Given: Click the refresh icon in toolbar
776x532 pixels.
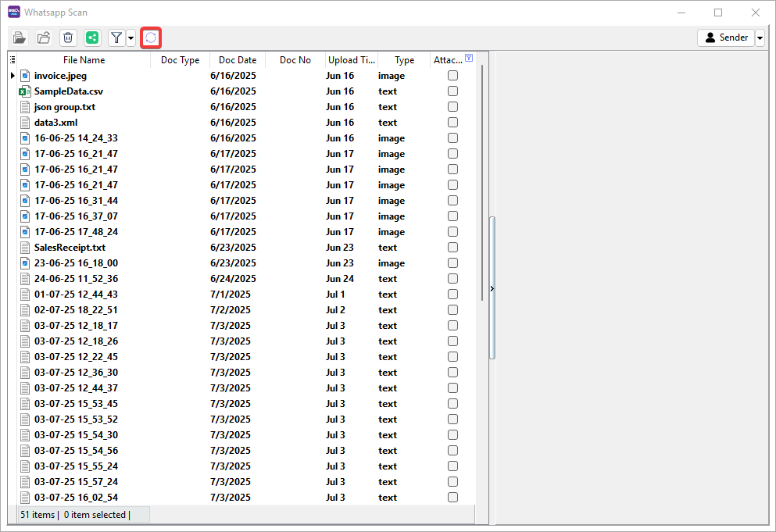Looking at the screenshot, I should (151, 37).
